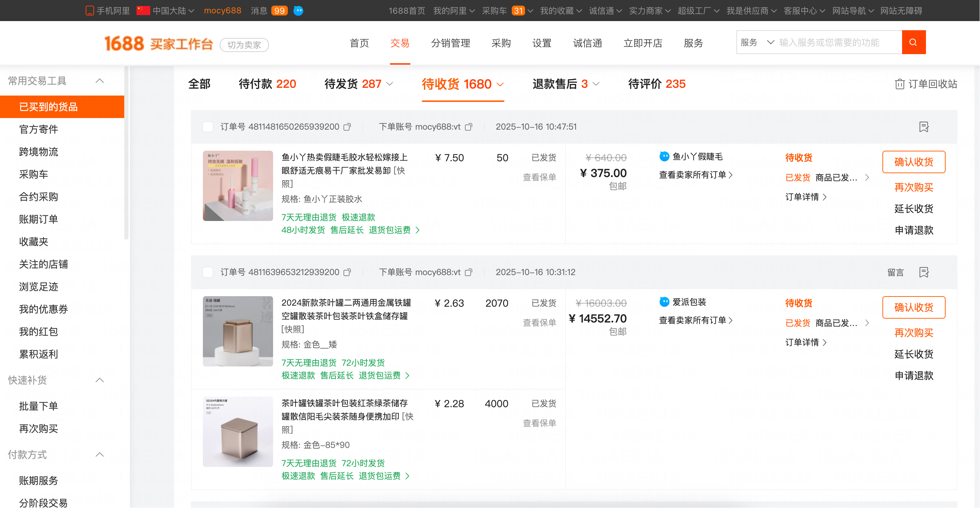Click the orange search magnifier button

(913, 42)
